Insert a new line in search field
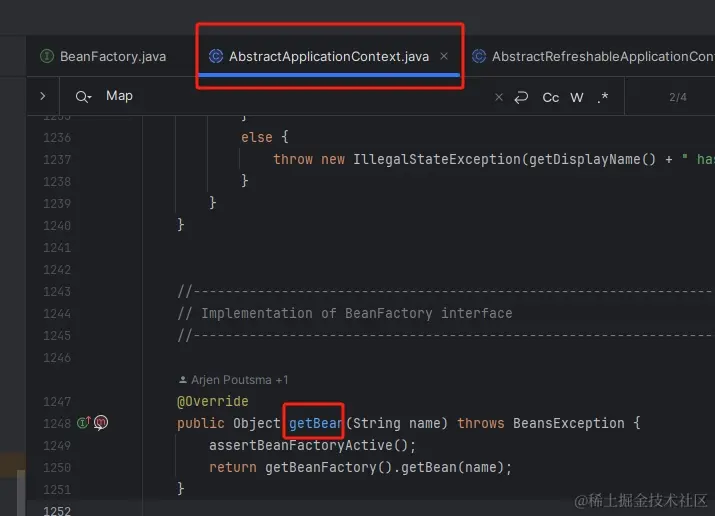This screenshot has height=516, width=715. tap(521, 97)
